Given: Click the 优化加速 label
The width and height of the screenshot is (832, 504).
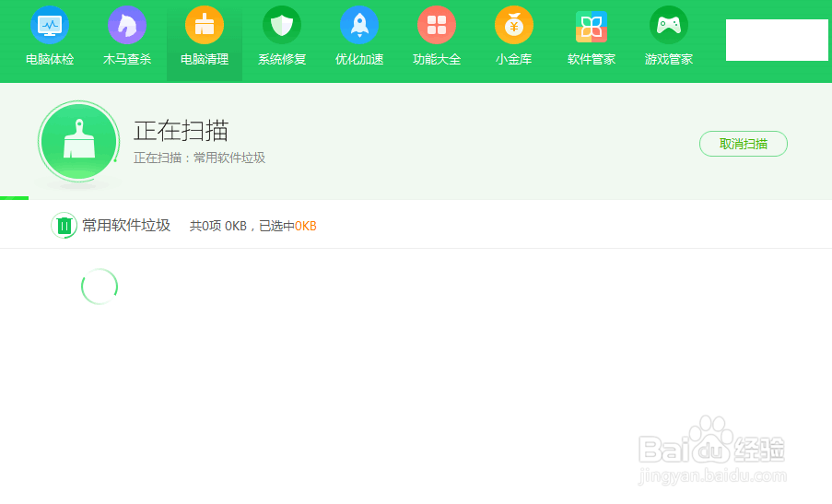Looking at the screenshot, I should [359, 59].
